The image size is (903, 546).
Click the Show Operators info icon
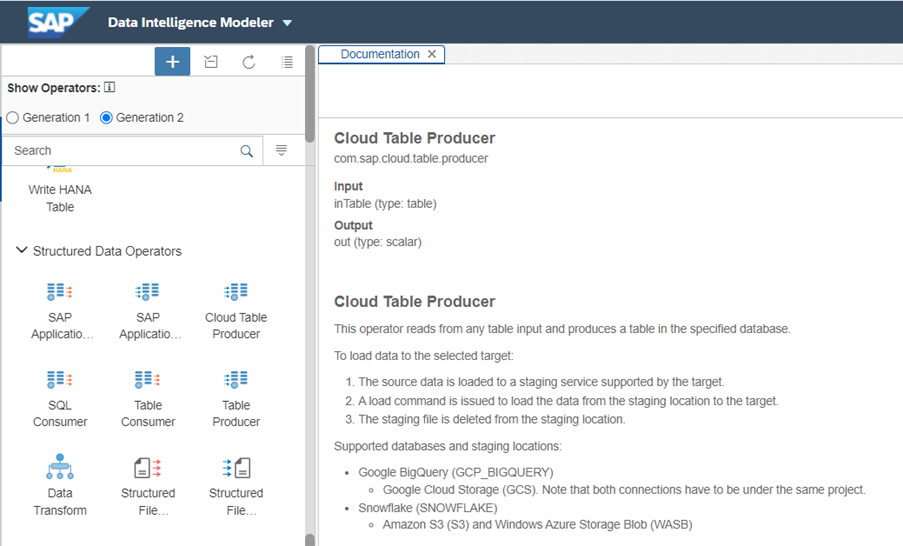coord(110,88)
